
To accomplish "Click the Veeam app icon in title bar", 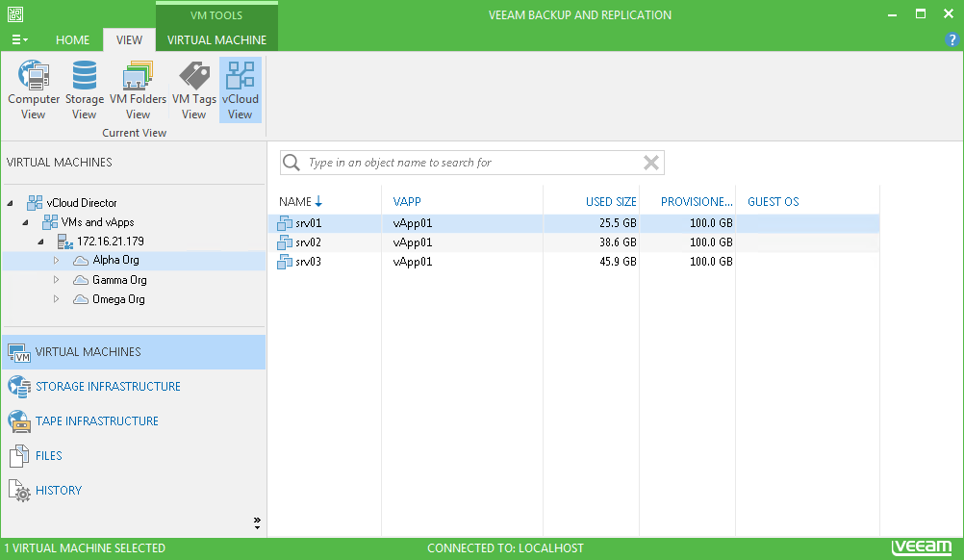I will click(x=14, y=13).
